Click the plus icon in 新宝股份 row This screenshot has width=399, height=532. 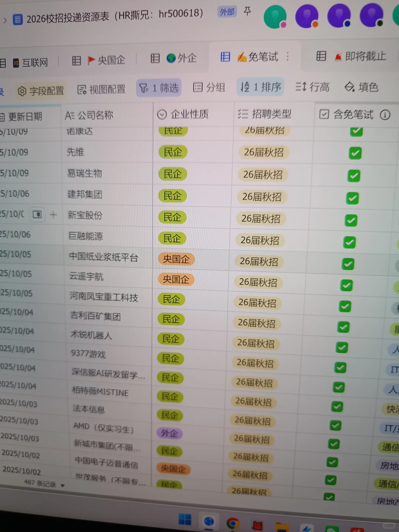53,215
